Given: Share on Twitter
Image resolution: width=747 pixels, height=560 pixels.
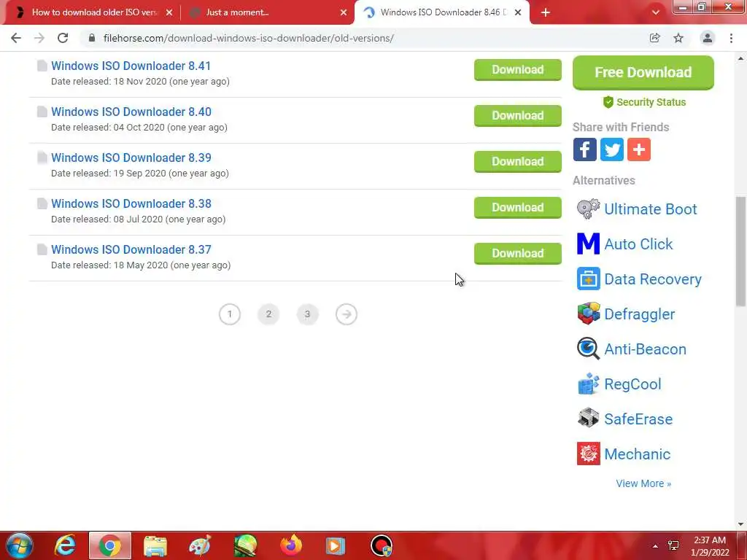Looking at the screenshot, I should (612, 149).
